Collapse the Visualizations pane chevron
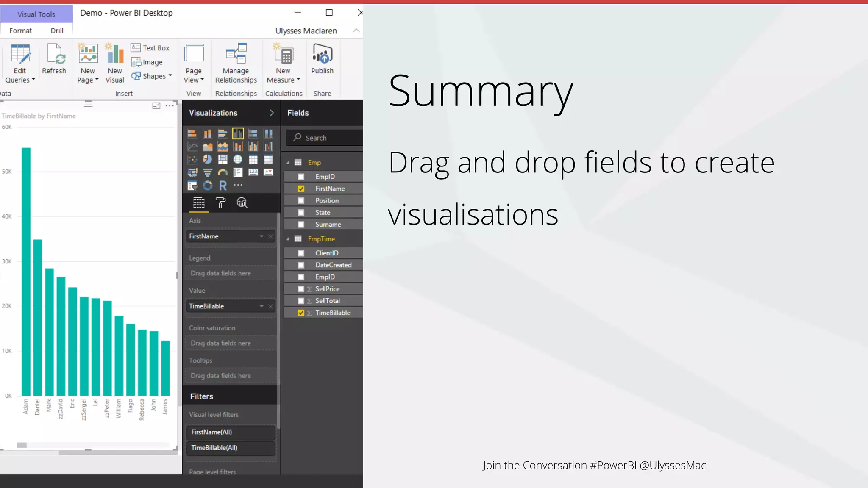Screen dimensions: 868x488 272,113
